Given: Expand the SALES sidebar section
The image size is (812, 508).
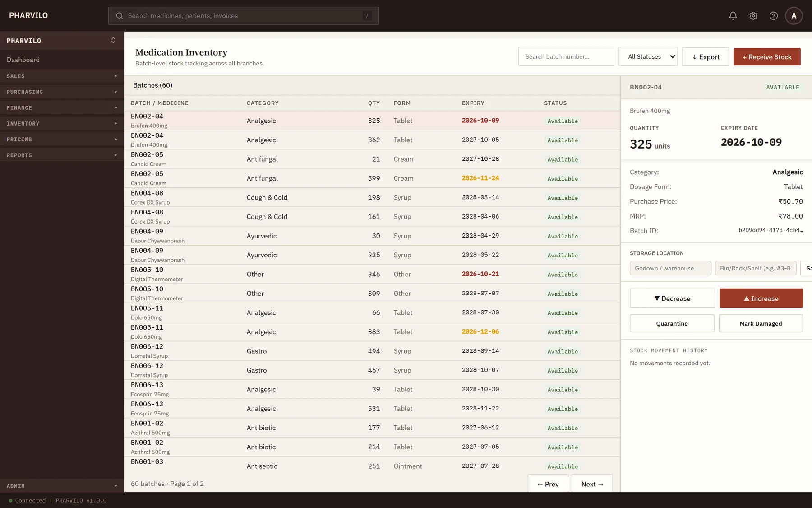Looking at the screenshot, I should 62,76.
